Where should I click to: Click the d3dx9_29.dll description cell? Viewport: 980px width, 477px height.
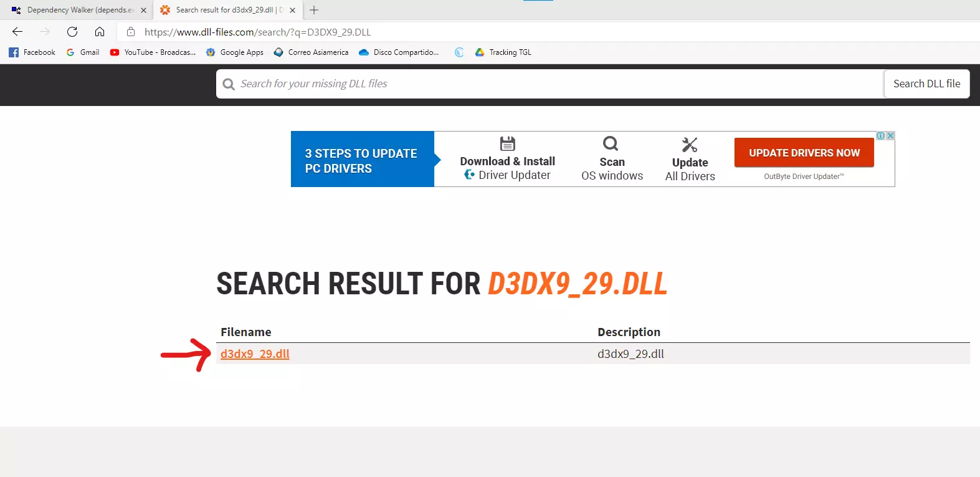630,354
